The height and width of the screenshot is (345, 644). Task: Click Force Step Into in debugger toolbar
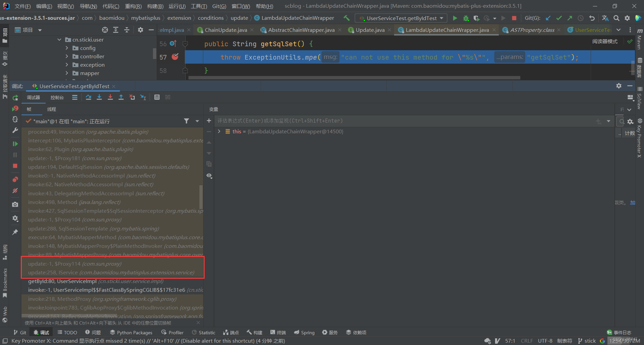110,97
